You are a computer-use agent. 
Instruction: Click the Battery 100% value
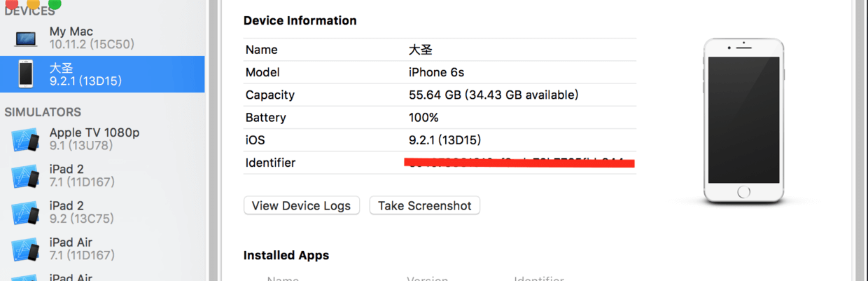(423, 117)
